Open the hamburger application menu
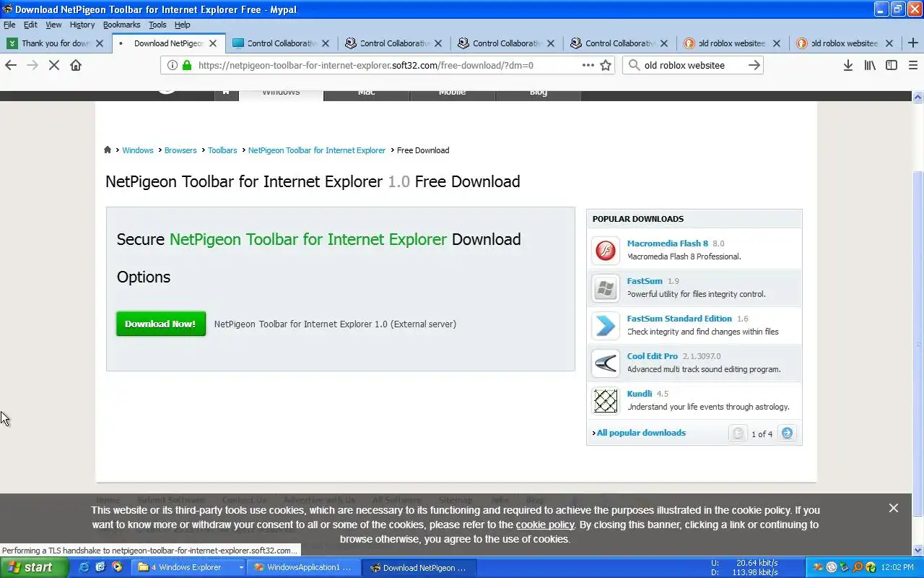The width and height of the screenshot is (924, 578). (912, 65)
